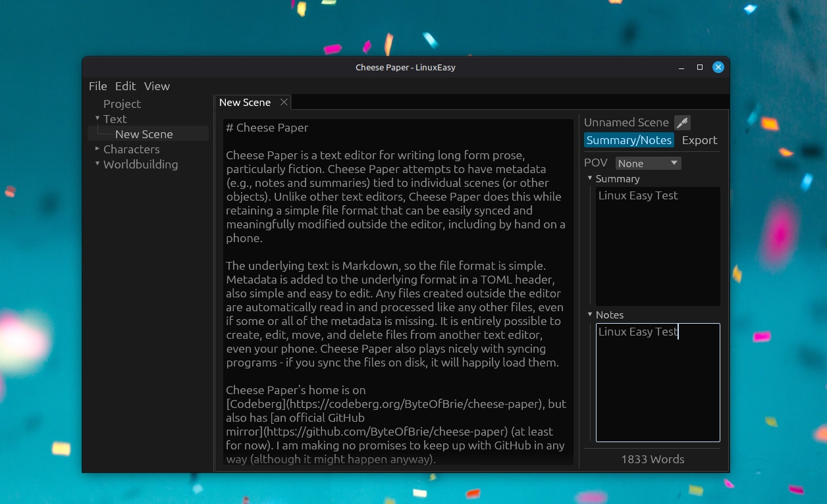The image size is (827, 504).
Task: Click the Unnamed Scene title field
Action: pyautogui.click(x=626, y=122)
